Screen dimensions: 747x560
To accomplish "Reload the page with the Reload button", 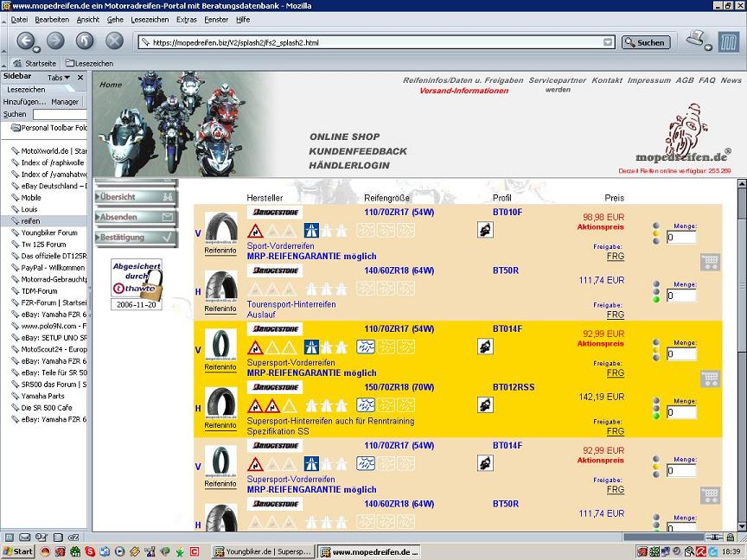I will [85, 41].
